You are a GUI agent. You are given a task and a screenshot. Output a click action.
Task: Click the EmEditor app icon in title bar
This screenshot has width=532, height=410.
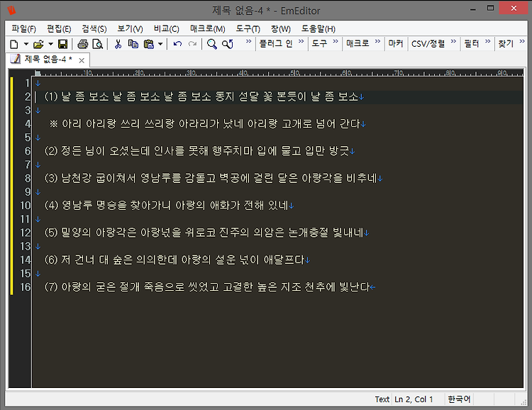[x=11, y=10]
